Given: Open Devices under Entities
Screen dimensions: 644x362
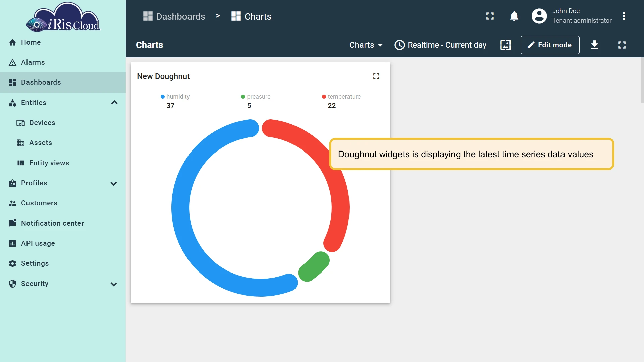Looking at the screenshot, I should [63, 123].
